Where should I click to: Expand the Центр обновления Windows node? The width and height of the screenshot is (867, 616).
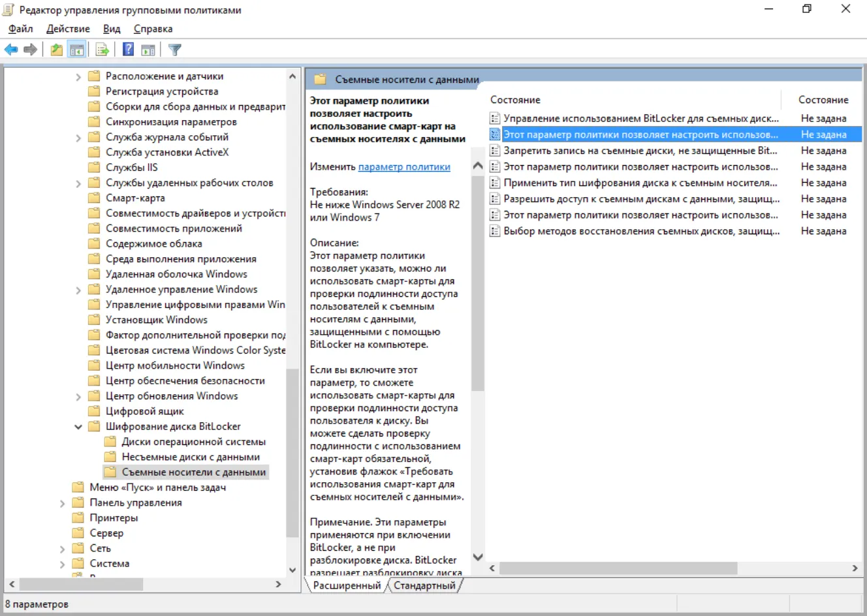tap(78, 396)
